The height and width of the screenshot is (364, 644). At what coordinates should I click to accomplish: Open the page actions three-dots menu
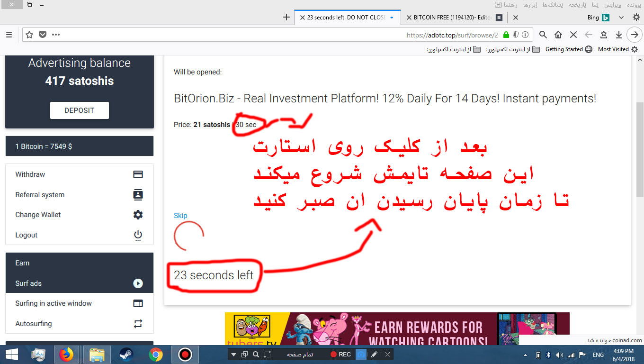point(56,35)
